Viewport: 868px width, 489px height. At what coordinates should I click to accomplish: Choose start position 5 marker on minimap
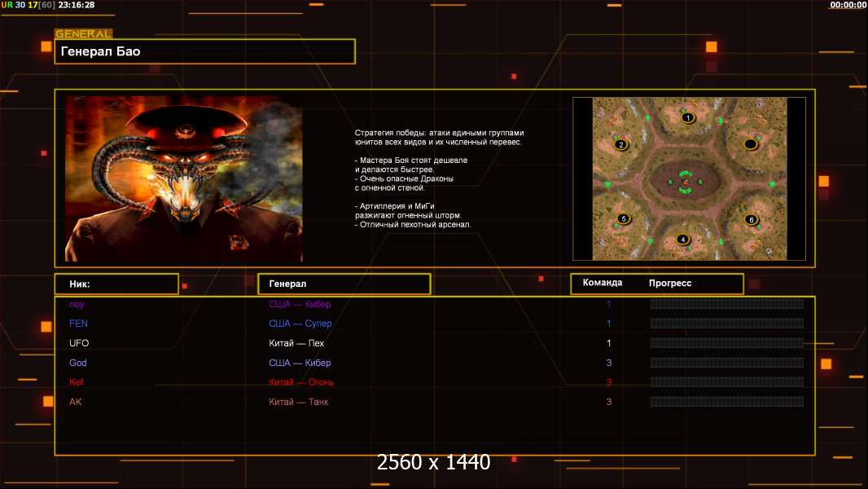coord(623,218)
